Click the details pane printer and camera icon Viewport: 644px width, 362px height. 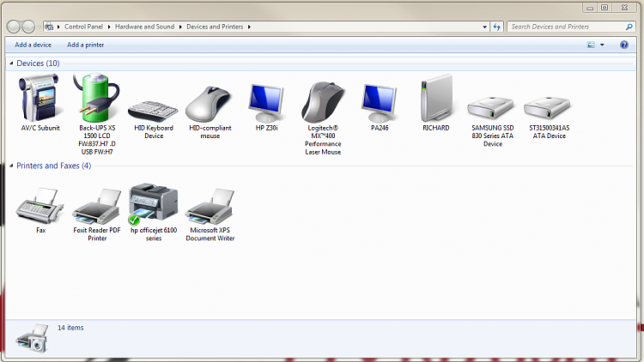[x=32, y=338]
